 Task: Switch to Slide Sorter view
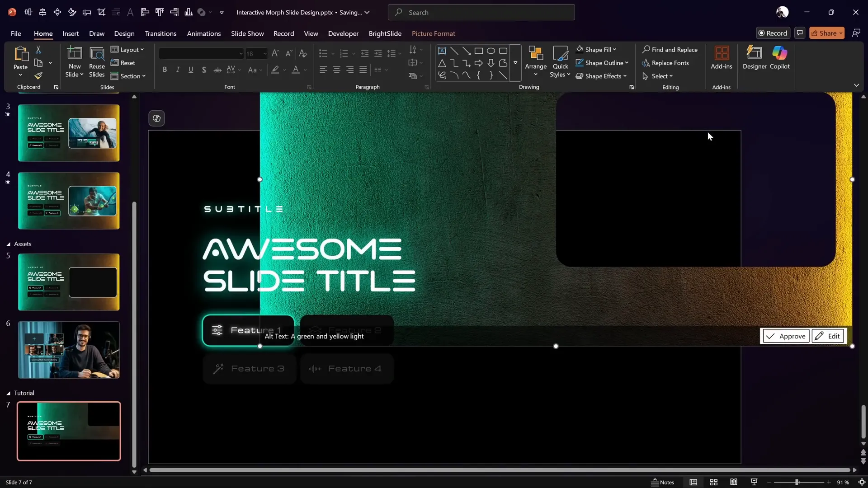(x=714, y=482)
